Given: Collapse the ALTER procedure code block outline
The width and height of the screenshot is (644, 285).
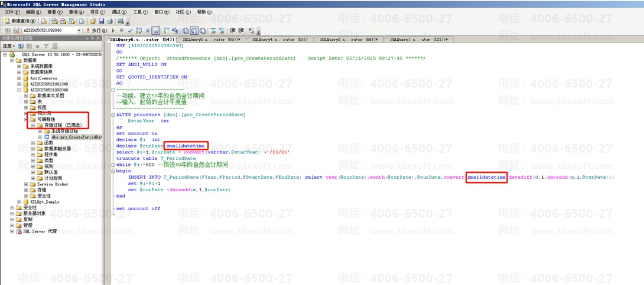Looking at the screenshot, I should 113,114.
